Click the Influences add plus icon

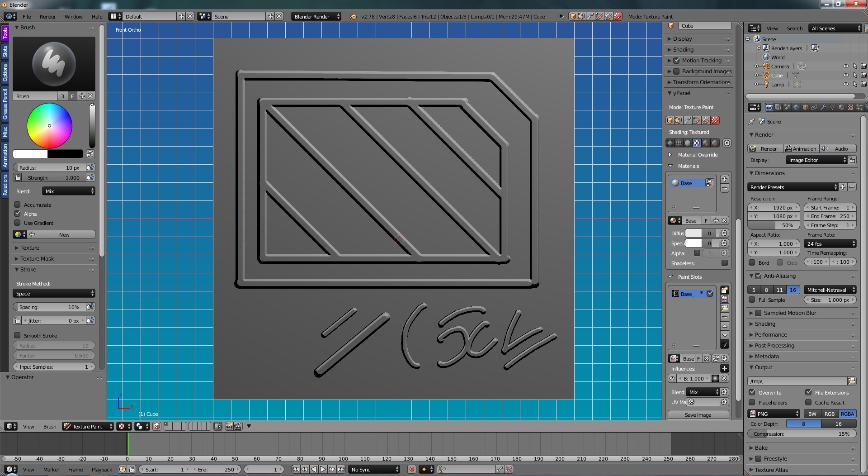pyautogui.click(x=724, y=368)
